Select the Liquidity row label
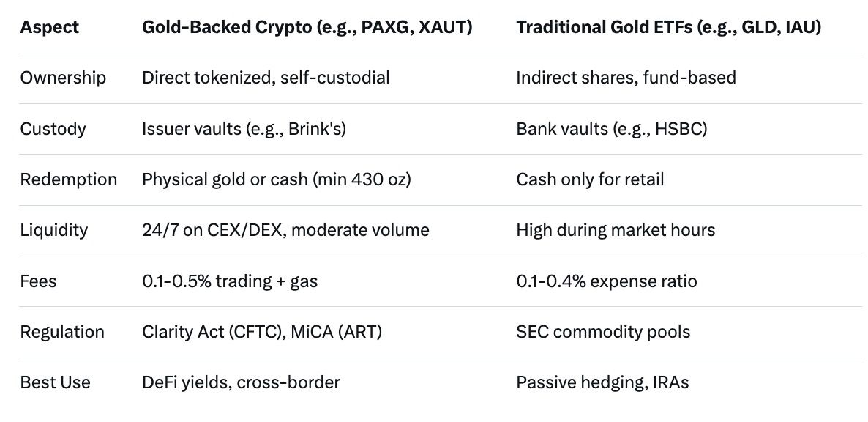The height and width of the screenshot is (422, 868). pos(54,230)
